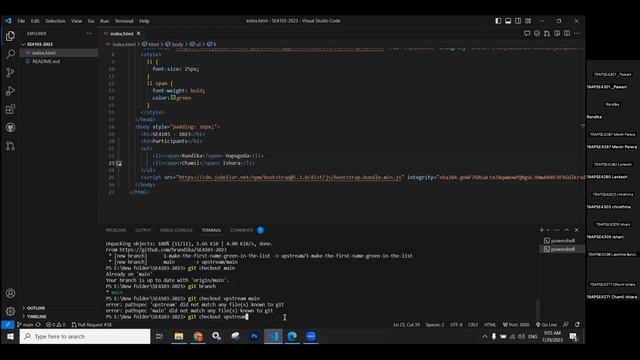Open editor More Actions ellipsis
Viewport: 640px width, 360px height.
point(577,33)
